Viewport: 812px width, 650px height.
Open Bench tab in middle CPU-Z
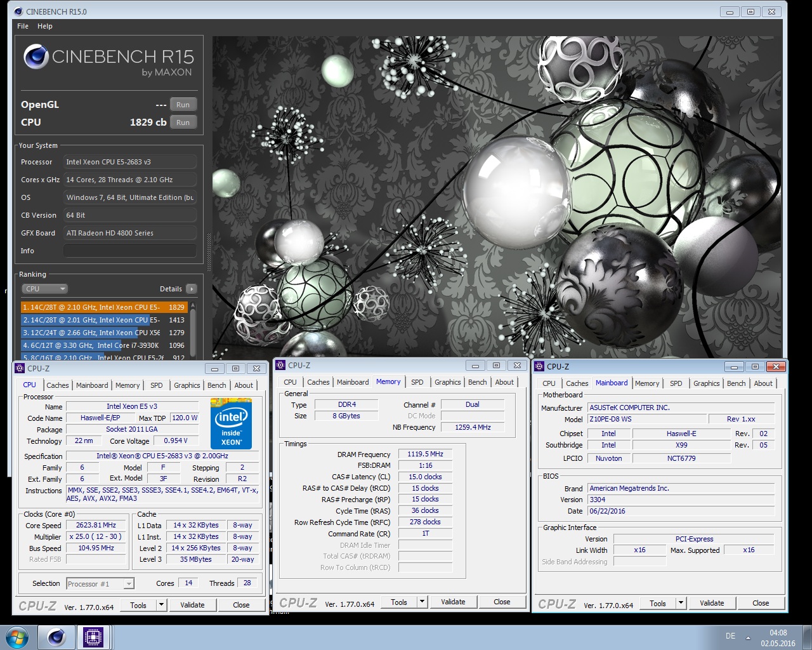478,382
